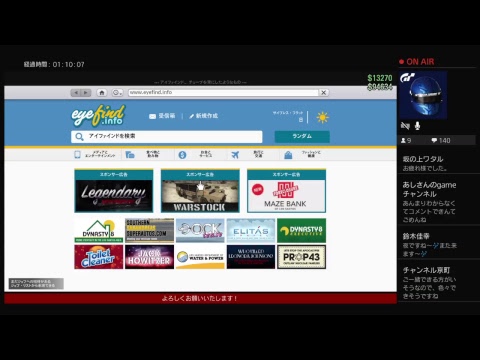
Task: Open the Dynasty 8 real estate tile
Action: point(99,231)
